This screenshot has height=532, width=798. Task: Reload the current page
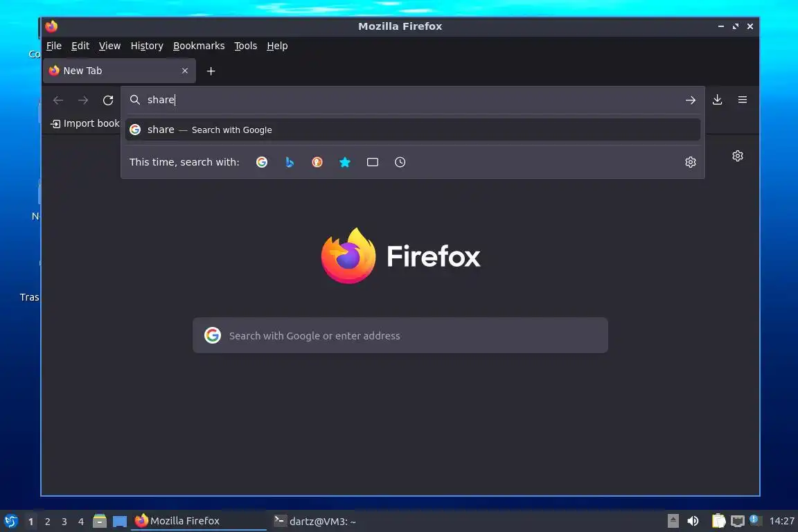pyautogui.click(x=108, y=100)
